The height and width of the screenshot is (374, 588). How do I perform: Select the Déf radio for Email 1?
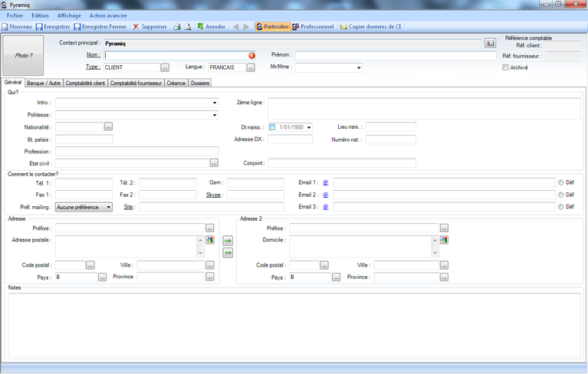[561, 182]
